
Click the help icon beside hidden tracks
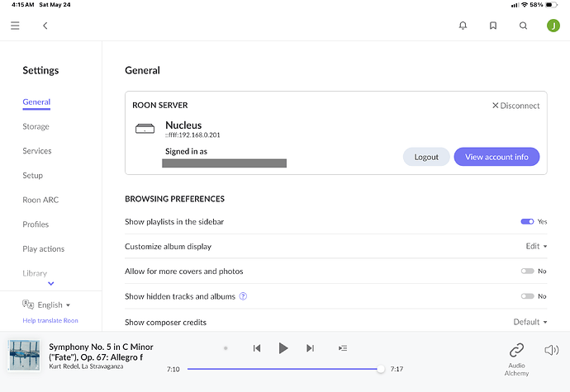pos(243,296)
